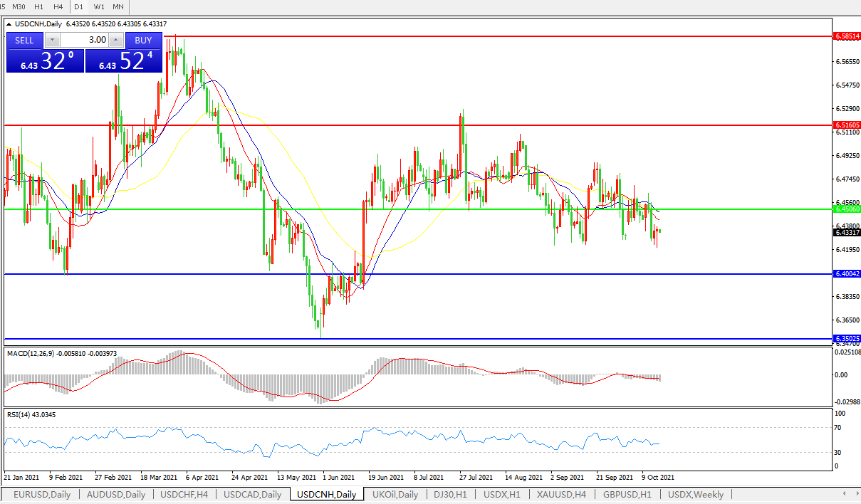Toggle the H4 timeframe button

[58, 6]
